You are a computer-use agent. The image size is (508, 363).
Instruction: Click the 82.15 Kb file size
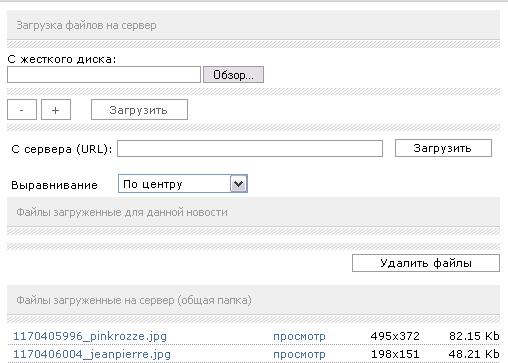pos(474,336)
